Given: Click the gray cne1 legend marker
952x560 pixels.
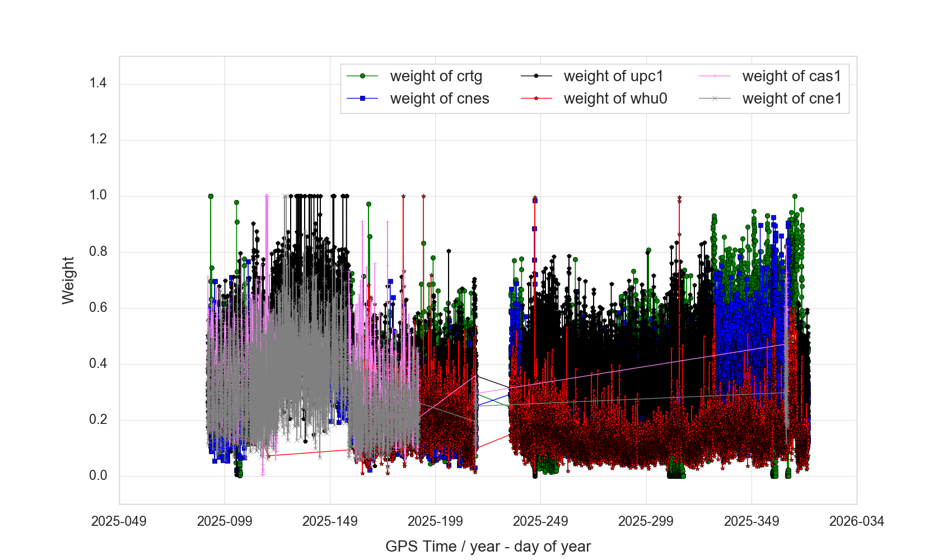Looking at the screenshot, I should pyautogui.click(x=715, y=99).
